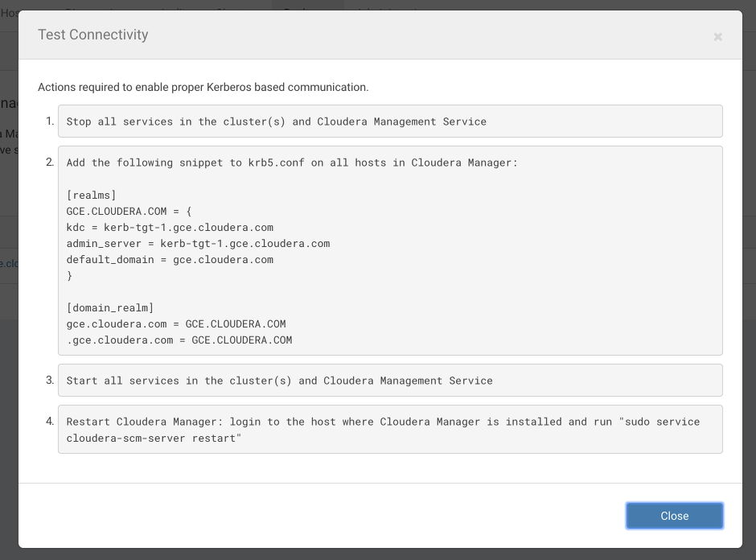Screen dimensions: 756x560
Task: Click the admin_server configuration line
Action: coord(198,244)
